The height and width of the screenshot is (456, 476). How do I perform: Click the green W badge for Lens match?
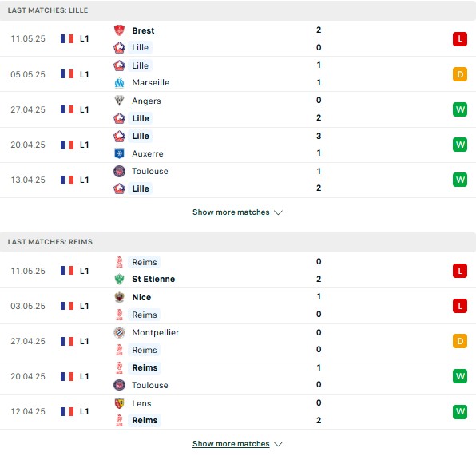(459, 411)
